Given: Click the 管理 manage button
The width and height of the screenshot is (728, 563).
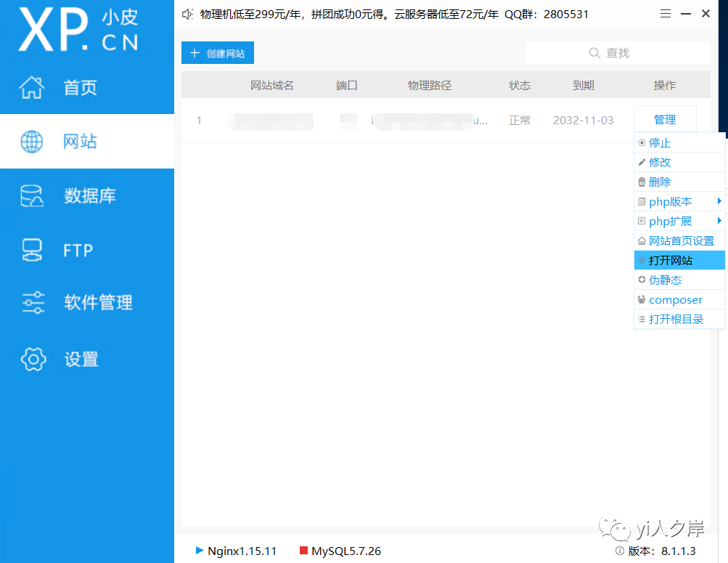Looking at the screenshot, I should coord(665,119).
